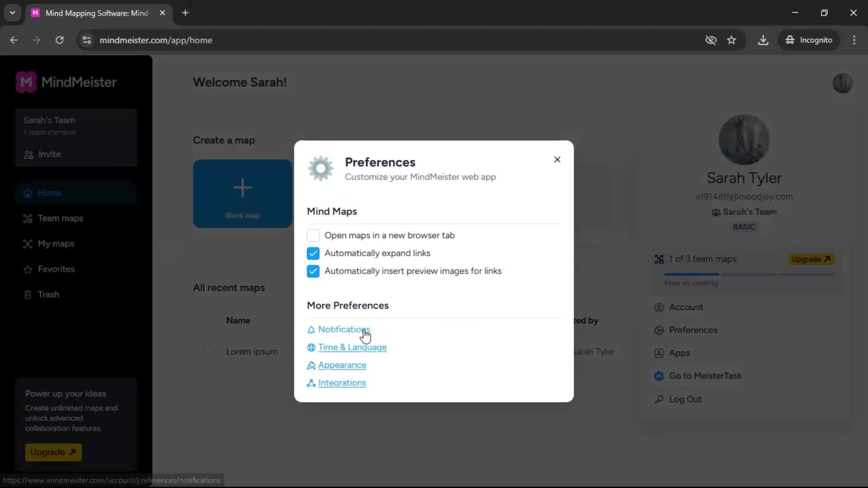The image size is (868, 488).
Task: Reload the page
Action: point(59,40)
